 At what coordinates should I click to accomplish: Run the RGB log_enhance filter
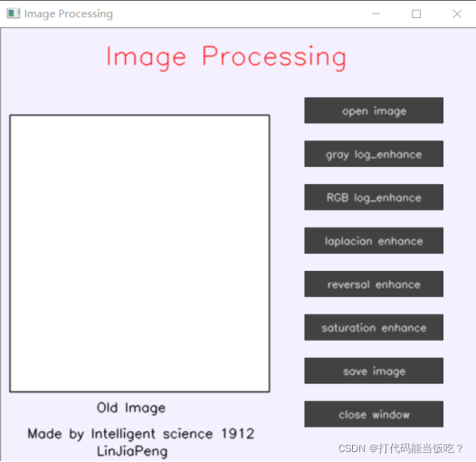coord(374,197)
